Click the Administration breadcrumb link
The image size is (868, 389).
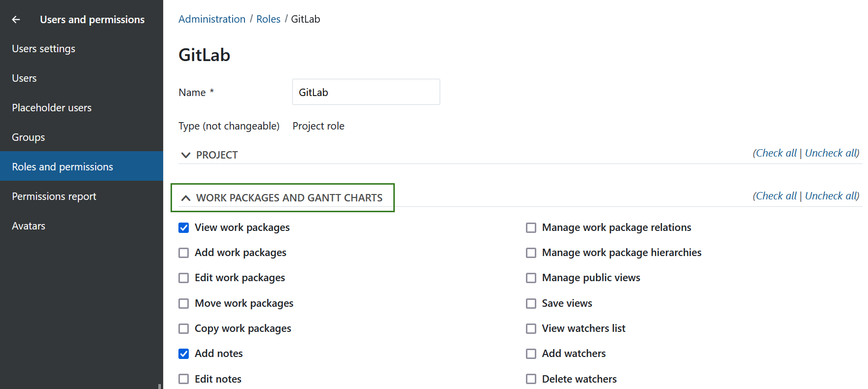coord(212,19)
